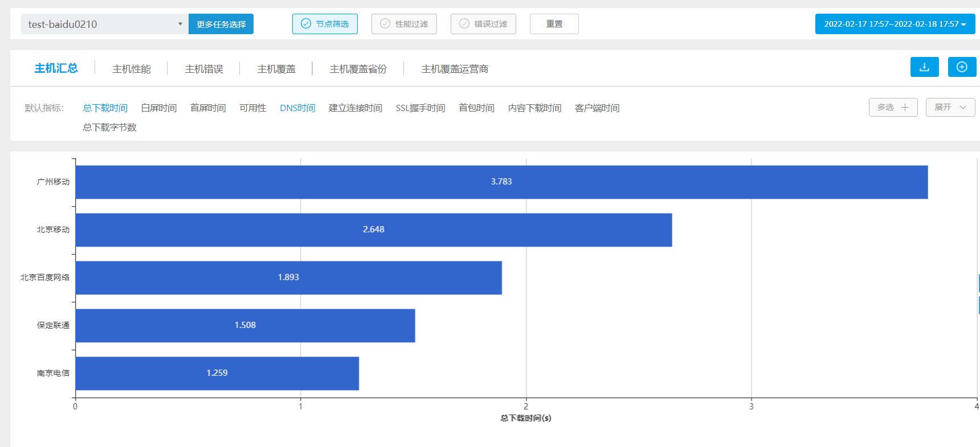The width and height of the screenshot is (980, 447).
Task: Open the test-baidu0210 task dropdown
Action: [105, 24]
